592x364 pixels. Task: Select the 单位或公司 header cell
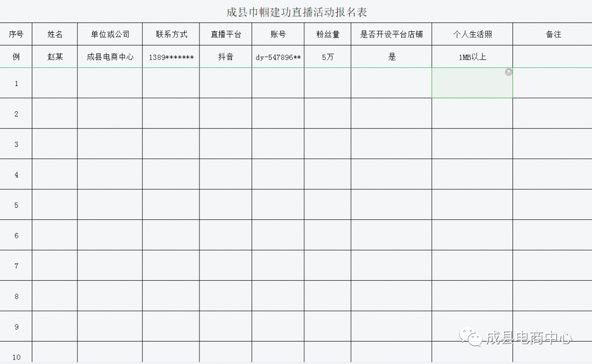(110, 35)
